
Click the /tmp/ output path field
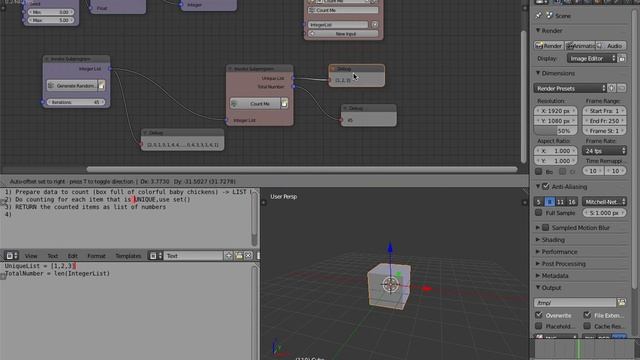point(575,302)
